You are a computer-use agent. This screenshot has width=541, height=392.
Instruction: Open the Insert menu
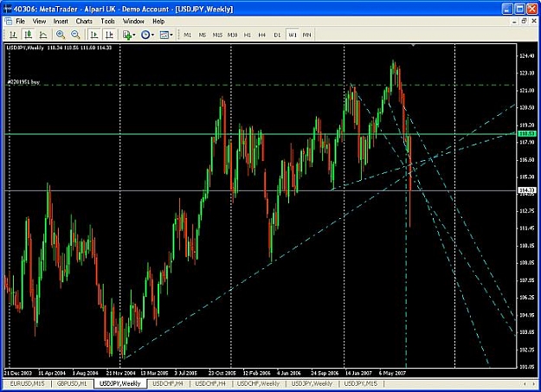click(x=61, y=22)
